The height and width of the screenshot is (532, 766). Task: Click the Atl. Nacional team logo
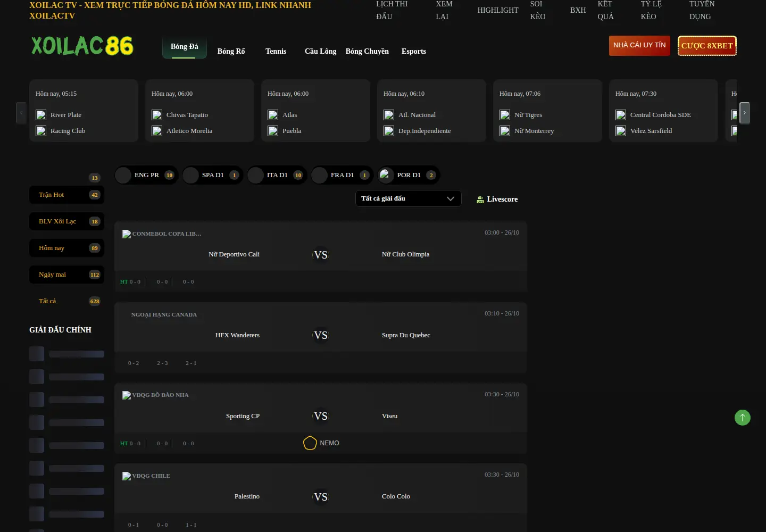click(x=389, y=115)
